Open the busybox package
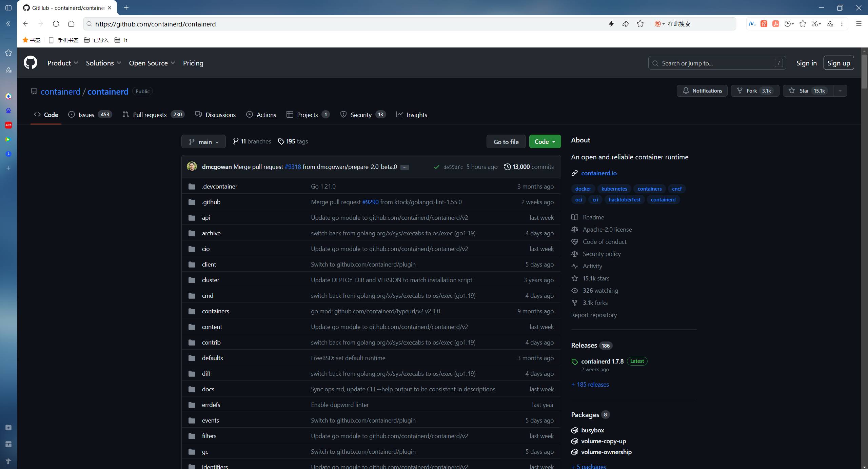The image size is (868, 469). pyautogui.click(x=592, y=430)
